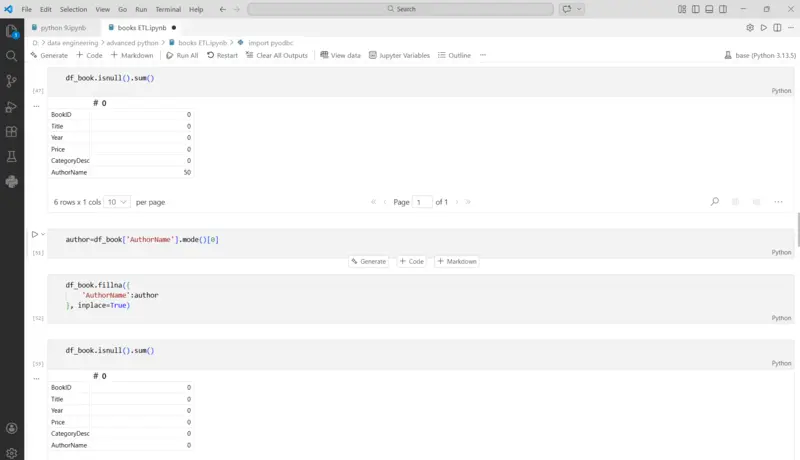
Task: Open the Terminal menu
Action: [x=168, y=9]
